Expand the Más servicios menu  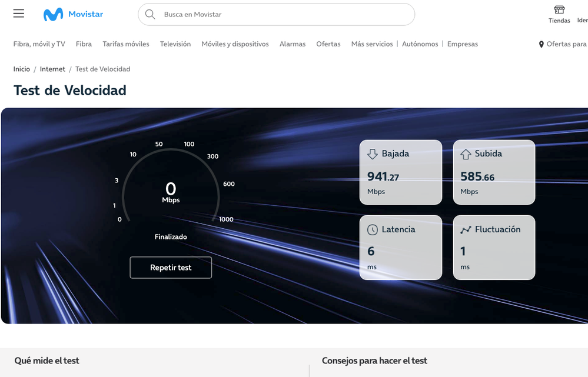371,44
